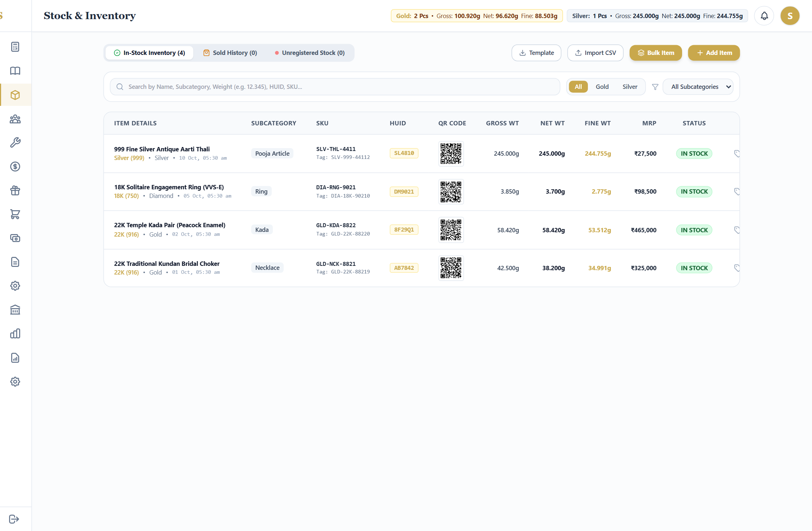Open the gift box sidebar icon
The width and height of the screenshot is (812, 531).
(x=15, y=190)
